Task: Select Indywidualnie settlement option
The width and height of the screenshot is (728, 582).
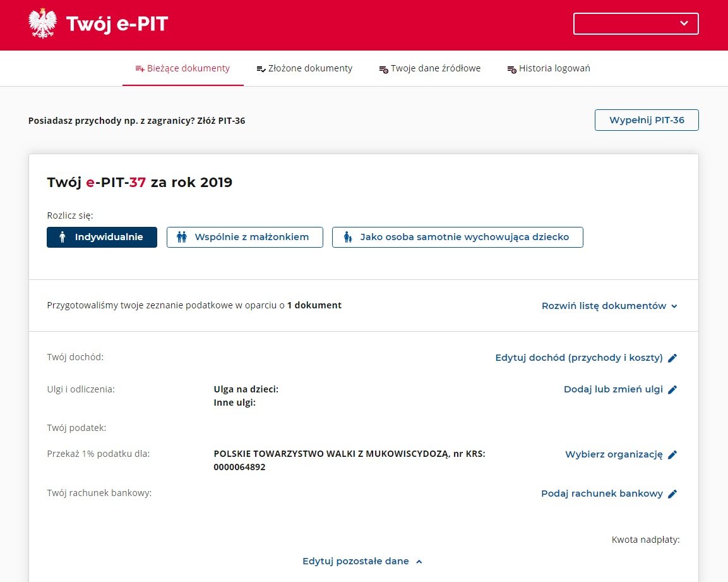Action: [102, 237]
